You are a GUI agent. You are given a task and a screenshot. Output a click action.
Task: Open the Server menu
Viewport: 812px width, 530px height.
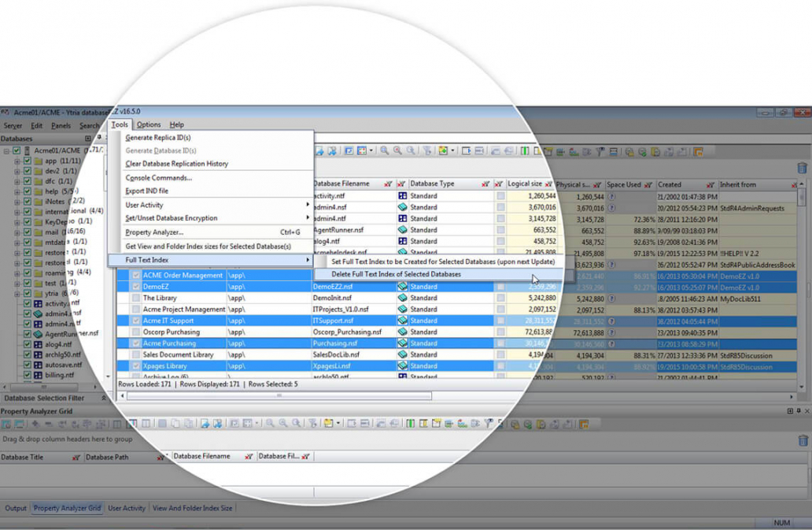tap(13, 126)
